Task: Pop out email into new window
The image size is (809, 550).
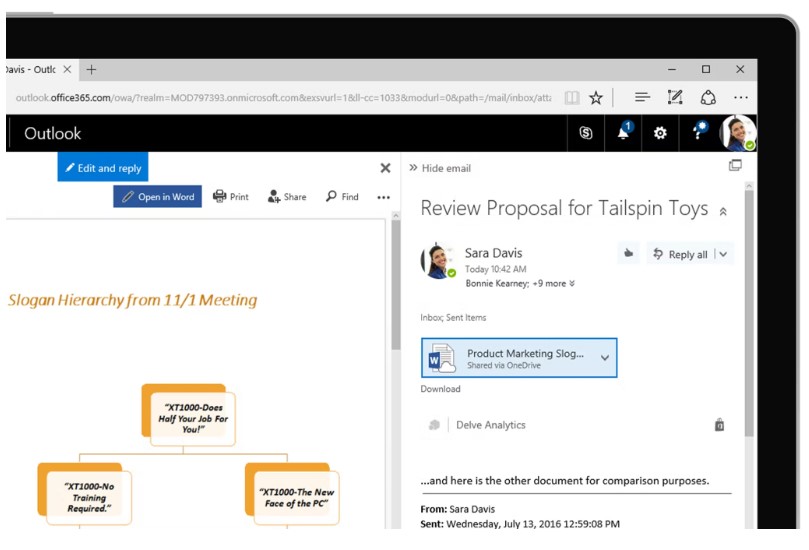Action: 735,166
